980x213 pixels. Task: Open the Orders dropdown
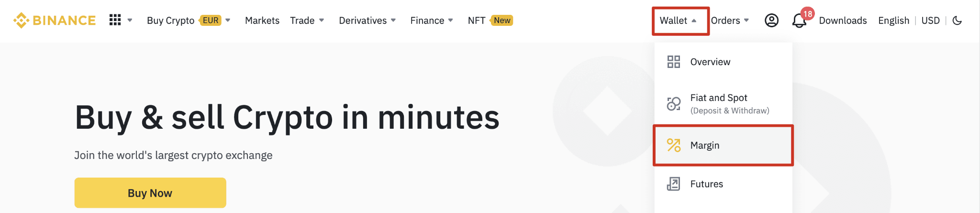pyautogui.click(x=730, y=21)
